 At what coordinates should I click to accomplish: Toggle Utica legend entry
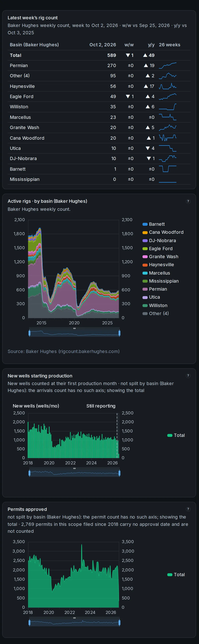coord(151,297)
